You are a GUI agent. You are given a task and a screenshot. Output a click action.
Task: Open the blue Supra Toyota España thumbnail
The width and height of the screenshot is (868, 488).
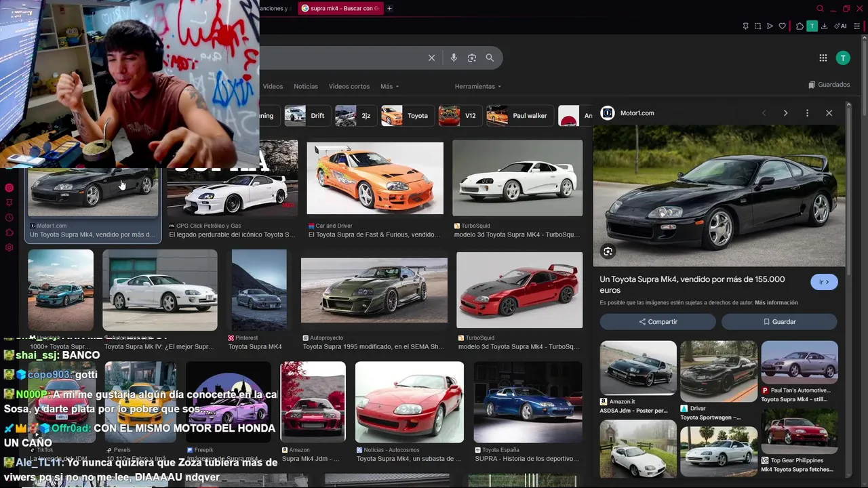[x=528, y=402]
